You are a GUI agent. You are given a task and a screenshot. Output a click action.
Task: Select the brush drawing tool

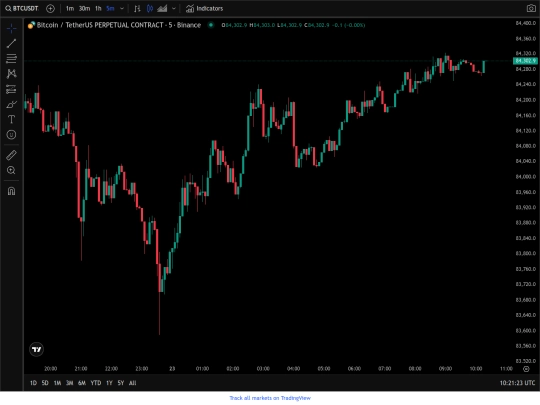pyautogui.click(x=11, y=104)
